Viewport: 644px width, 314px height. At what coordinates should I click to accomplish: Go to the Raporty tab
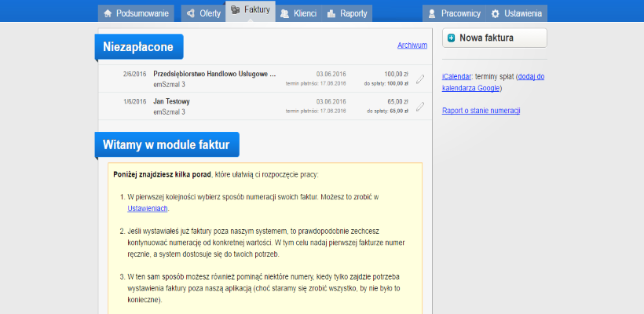(353, 14)
